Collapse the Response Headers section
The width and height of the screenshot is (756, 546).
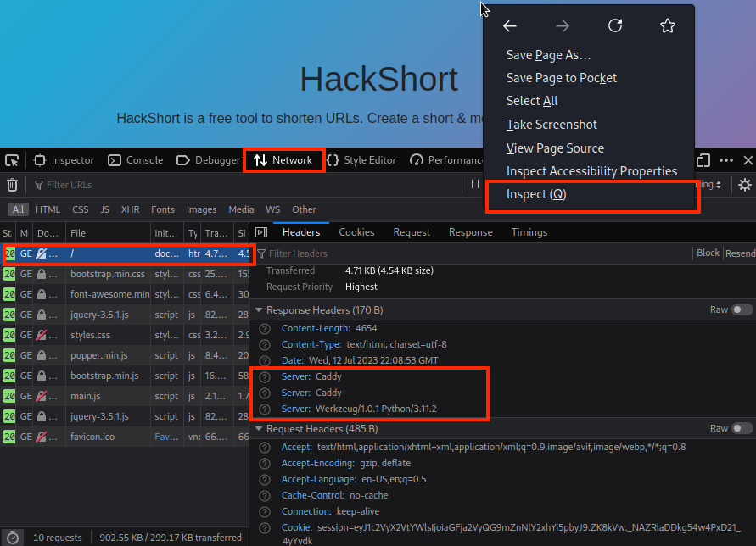coord(258,311)
